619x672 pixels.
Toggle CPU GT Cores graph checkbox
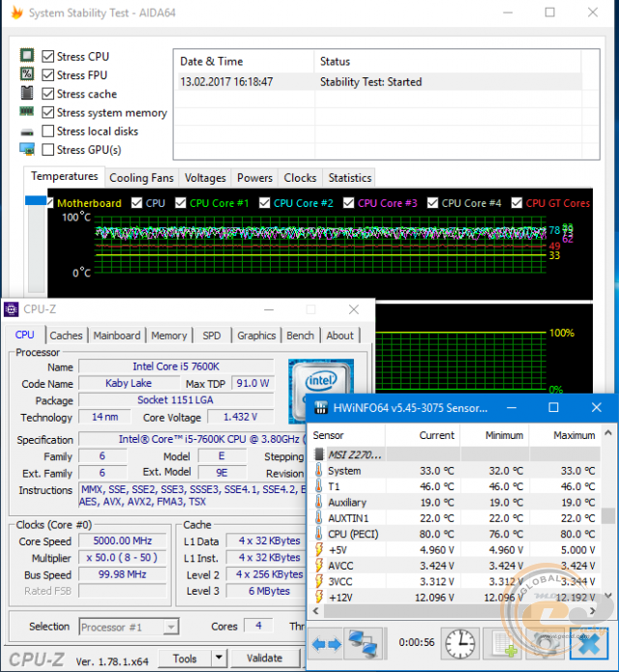[516, 203]
